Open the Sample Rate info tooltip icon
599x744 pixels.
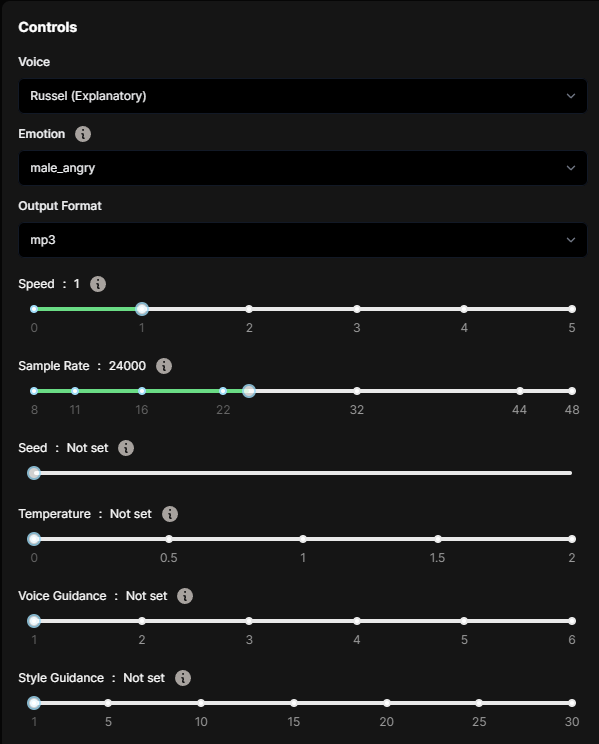164,366
